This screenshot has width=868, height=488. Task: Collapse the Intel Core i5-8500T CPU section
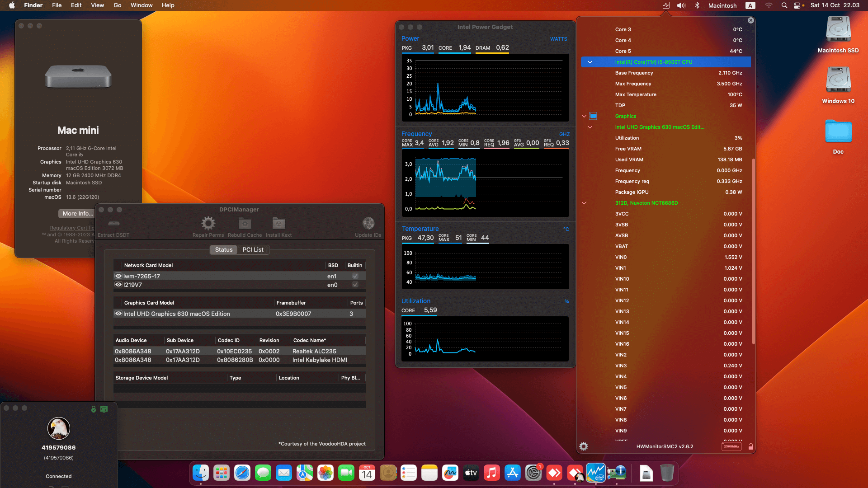tap(590, 62)
